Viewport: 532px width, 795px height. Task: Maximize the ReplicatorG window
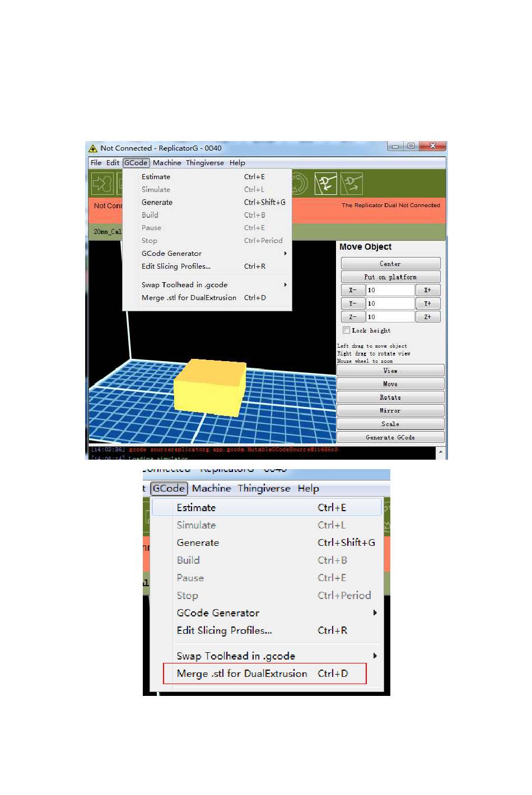coord(411,146)
